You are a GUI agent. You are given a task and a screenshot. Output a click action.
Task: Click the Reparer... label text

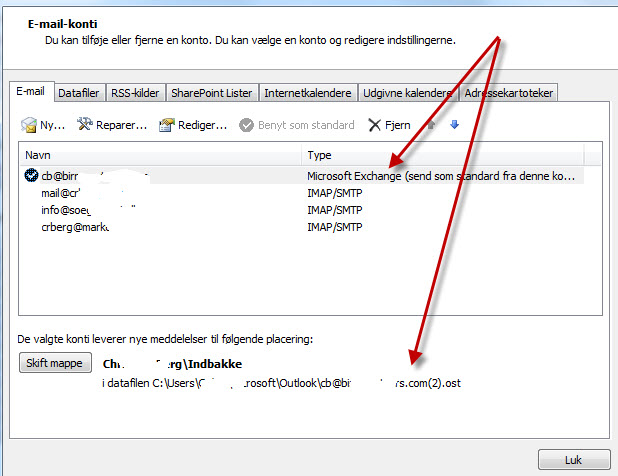[121, 125]
